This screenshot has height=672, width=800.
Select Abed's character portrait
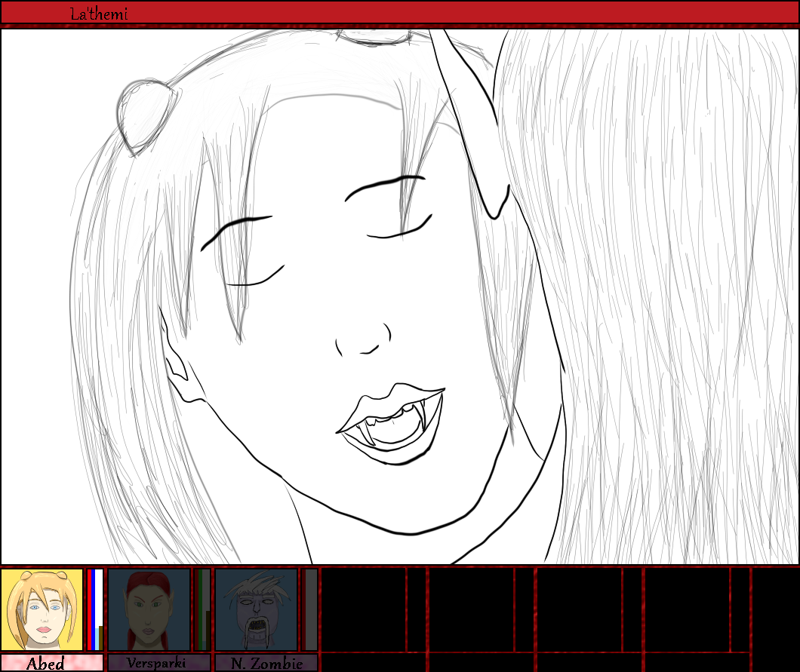tap(42, 609)
